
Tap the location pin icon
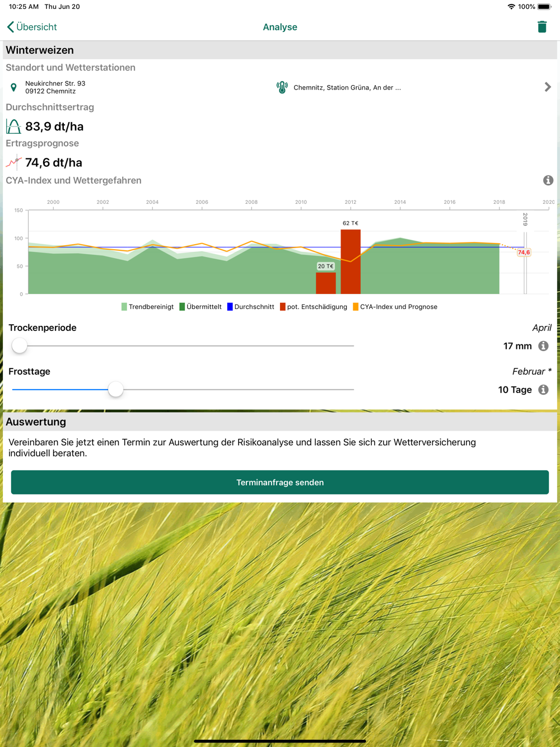(13, 87)
